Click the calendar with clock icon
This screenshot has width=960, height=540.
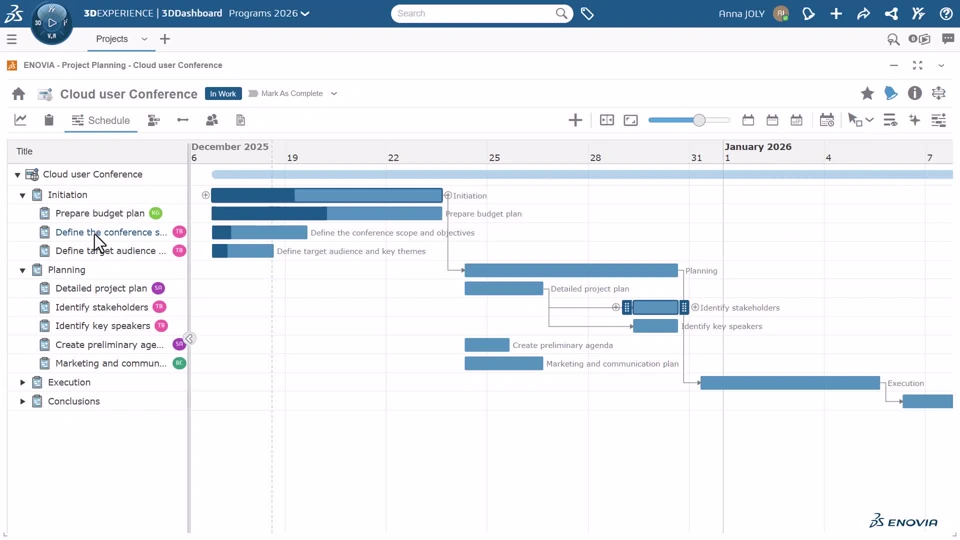[827, 120]
